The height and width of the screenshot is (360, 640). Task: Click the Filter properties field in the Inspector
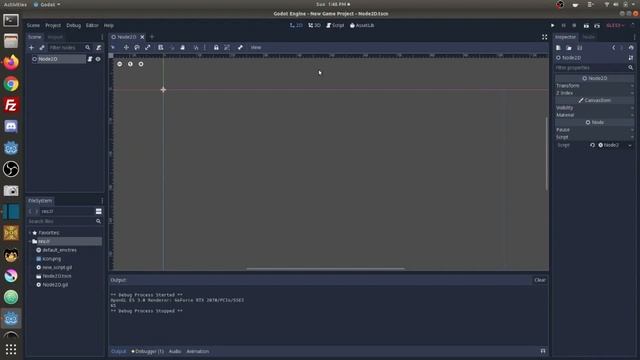[x=591, y=68]
